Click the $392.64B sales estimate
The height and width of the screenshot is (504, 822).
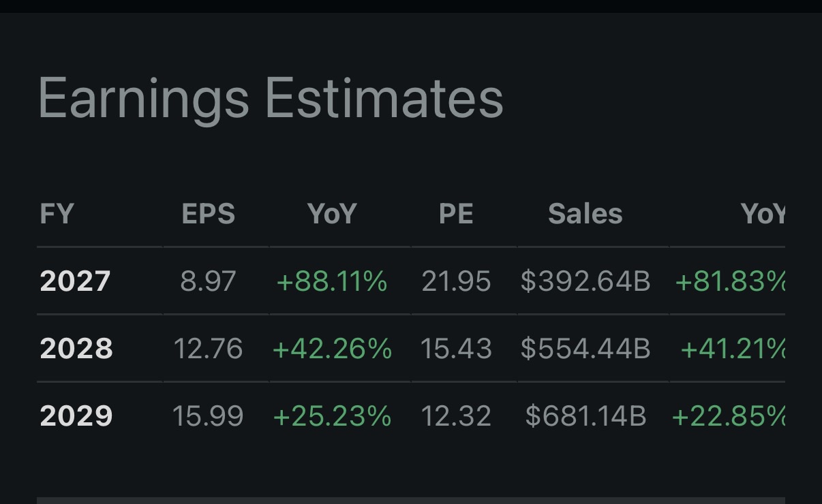[x=585, y=281]
